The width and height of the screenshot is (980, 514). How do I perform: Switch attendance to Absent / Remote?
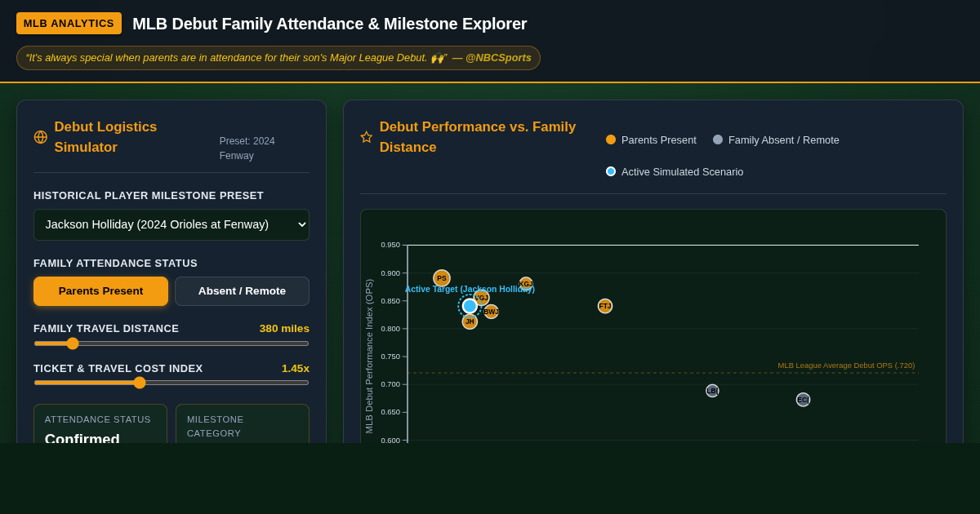pyautogui.click(x=242, y=291)
